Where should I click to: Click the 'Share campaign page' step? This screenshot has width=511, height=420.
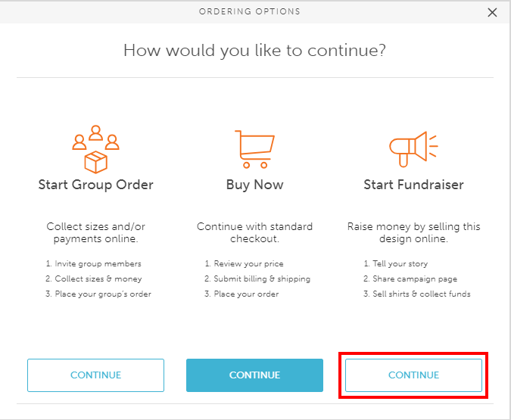point(410,278)
